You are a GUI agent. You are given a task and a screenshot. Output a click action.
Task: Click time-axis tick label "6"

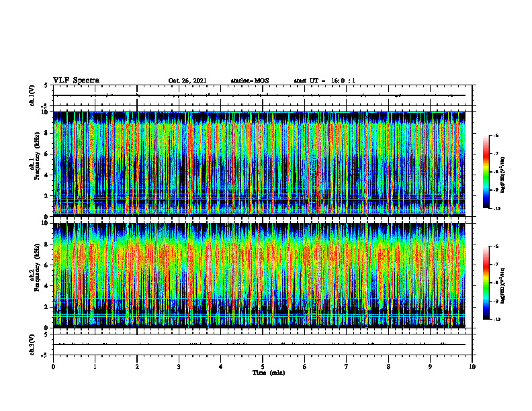[x=305, y=367]
